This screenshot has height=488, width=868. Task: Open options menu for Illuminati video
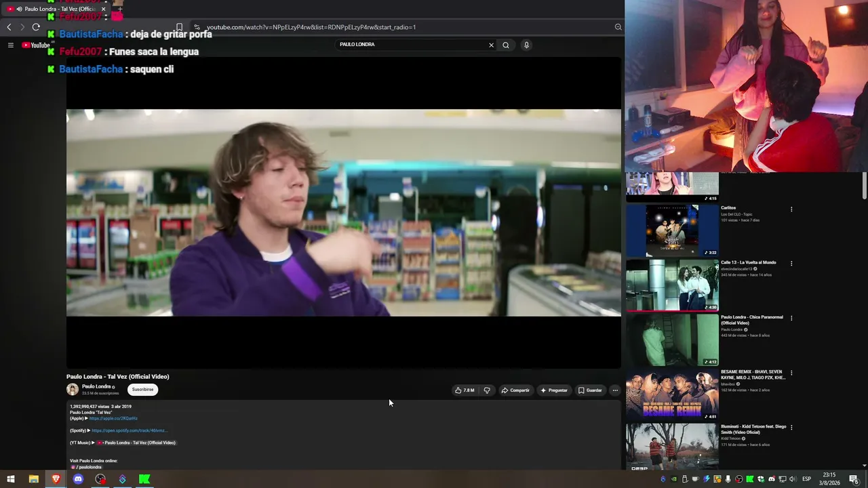(791, 427)
